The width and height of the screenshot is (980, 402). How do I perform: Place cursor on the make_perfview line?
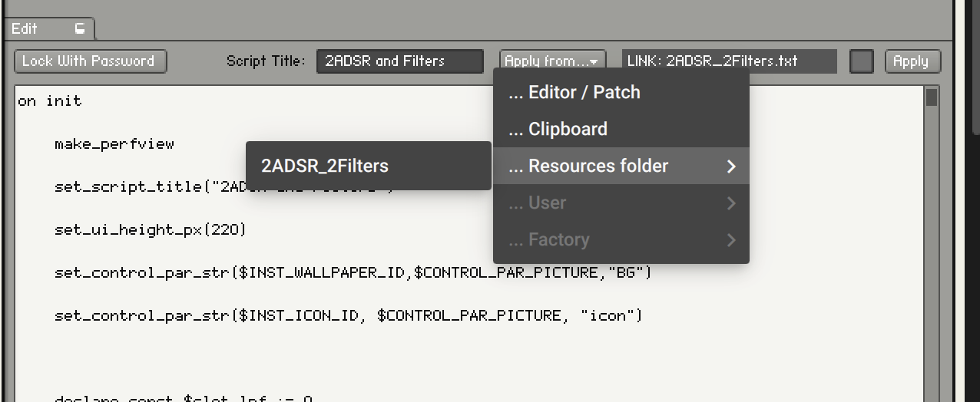pos(114,144)
